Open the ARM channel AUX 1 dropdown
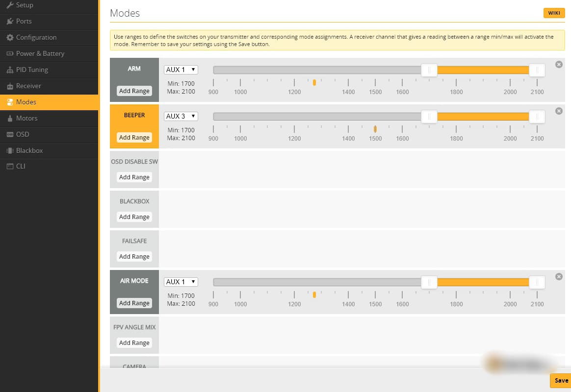 click(x=181, y=70)
